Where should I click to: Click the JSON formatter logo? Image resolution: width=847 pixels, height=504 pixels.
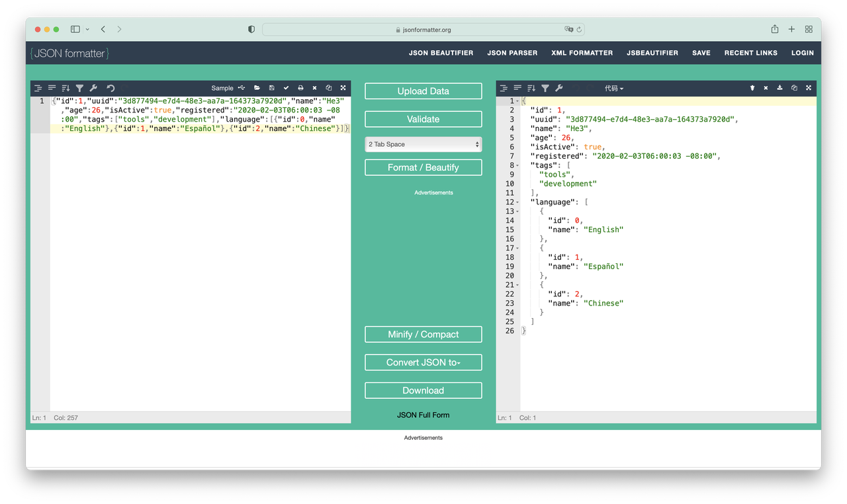[x=69, y=53]
